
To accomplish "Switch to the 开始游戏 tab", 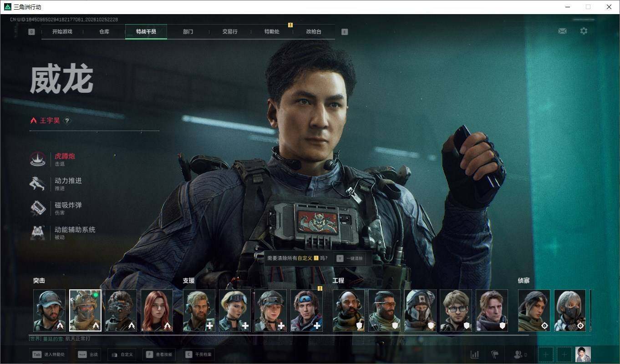I will (x=62, y=32).
